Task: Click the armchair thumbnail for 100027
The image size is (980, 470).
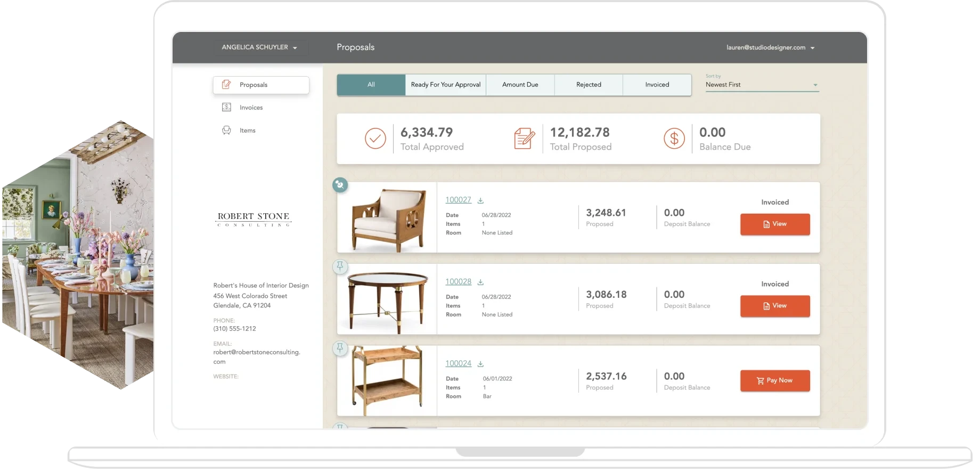Action: pos(387,217)
